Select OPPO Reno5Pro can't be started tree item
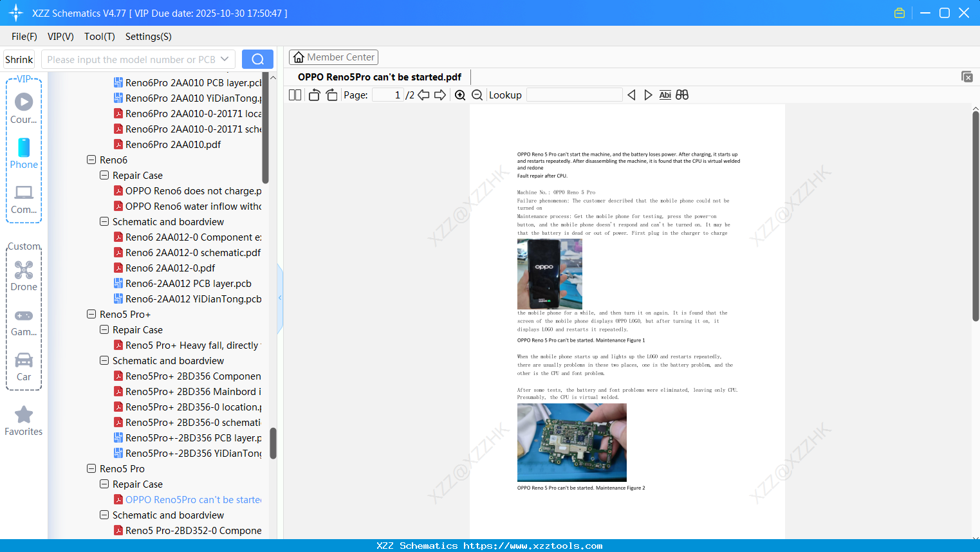Viewport: 980px width, 552px height. [188, 499]
